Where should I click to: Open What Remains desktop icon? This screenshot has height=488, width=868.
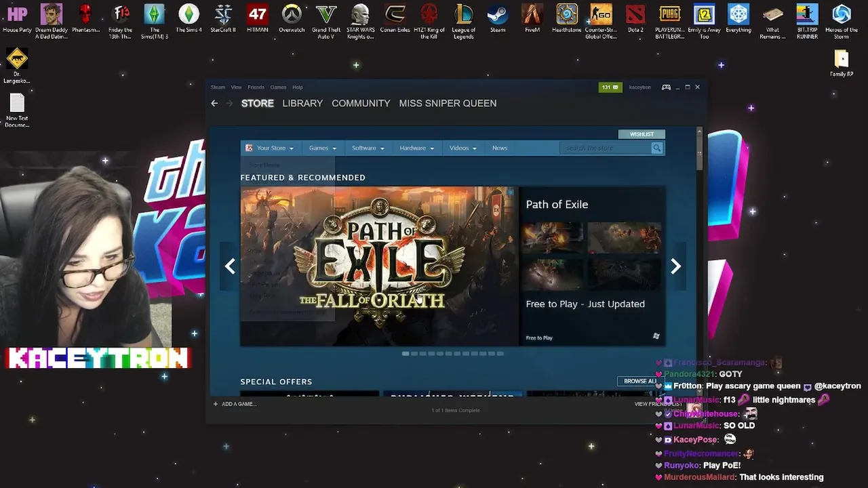773,21
